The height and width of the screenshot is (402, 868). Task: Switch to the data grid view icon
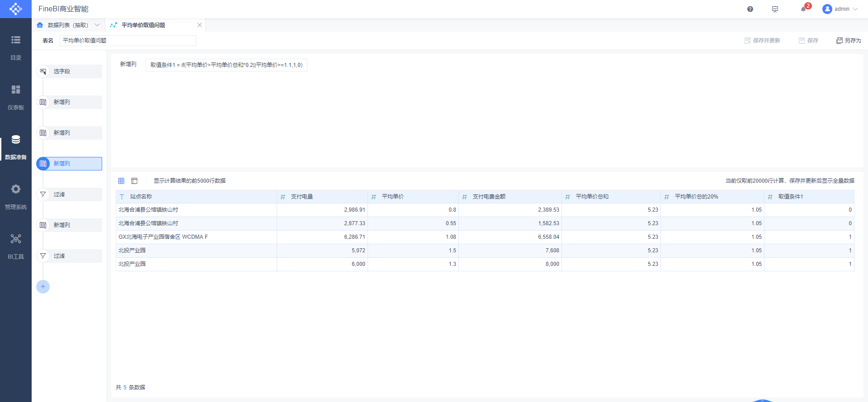pos(121,181)
